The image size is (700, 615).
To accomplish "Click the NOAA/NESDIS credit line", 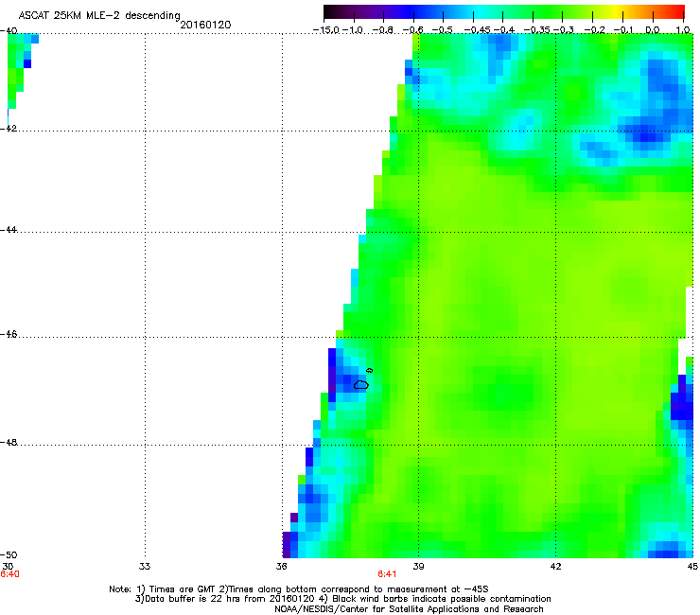I will (409, 609).
